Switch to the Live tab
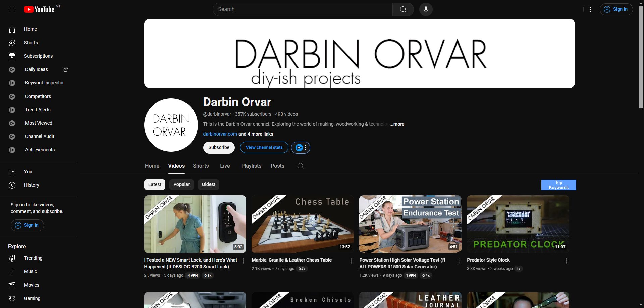 (225, 166)
